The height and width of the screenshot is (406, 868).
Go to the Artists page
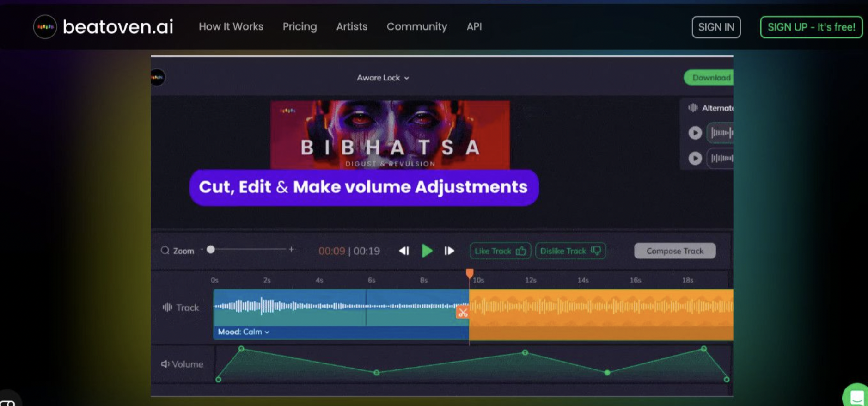(352, 27)
